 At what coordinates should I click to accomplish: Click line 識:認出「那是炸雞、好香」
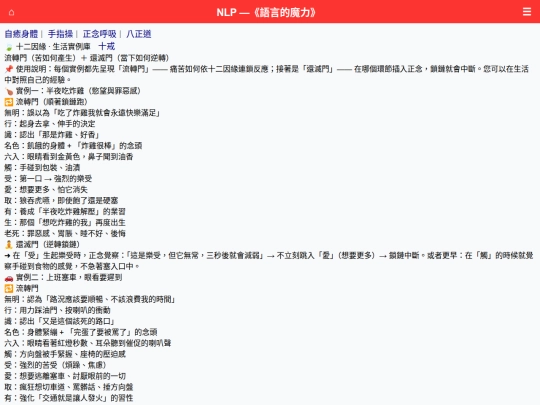pos(52,135)
